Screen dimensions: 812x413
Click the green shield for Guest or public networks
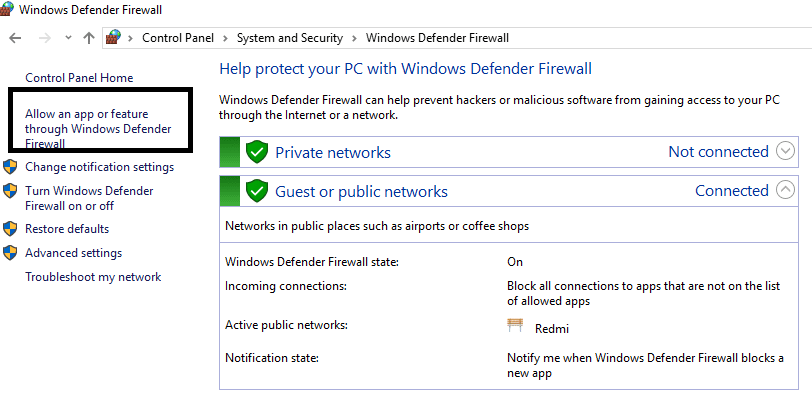click(257, 191)
